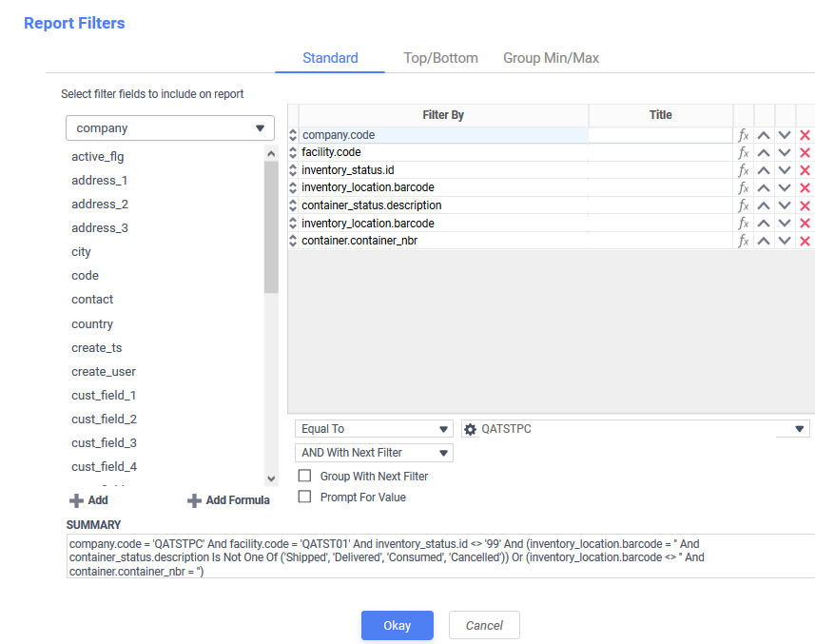This screenshot has width=815, height=644.
Task: Click the Add Formula plus icon
Action: tap(195, 499)
